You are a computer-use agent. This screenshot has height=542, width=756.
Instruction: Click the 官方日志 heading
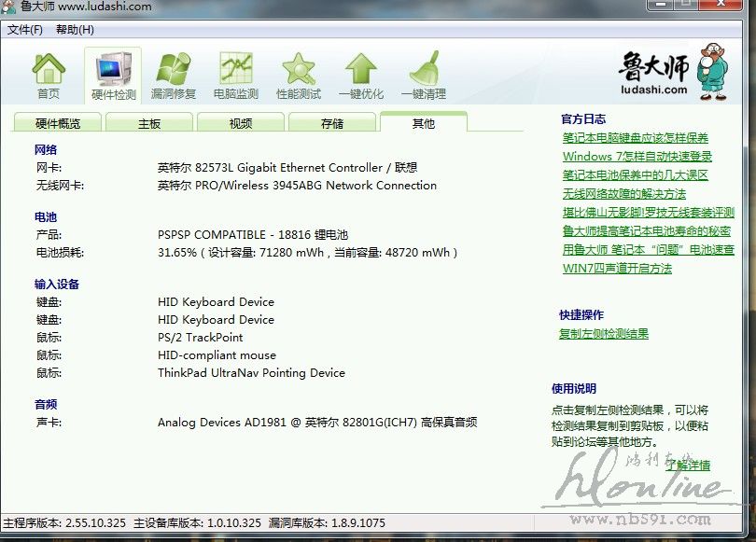point(583,119)
